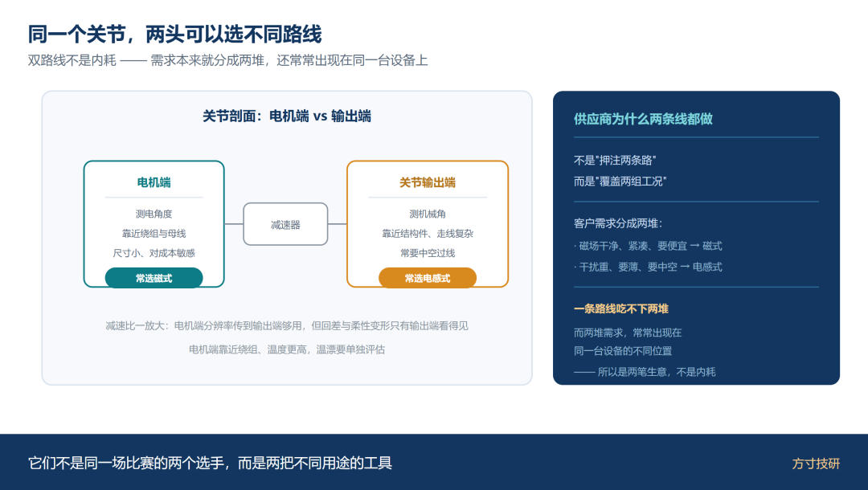Click the 测机械角 line
The image size is (868, 490).
pos(428,214)
